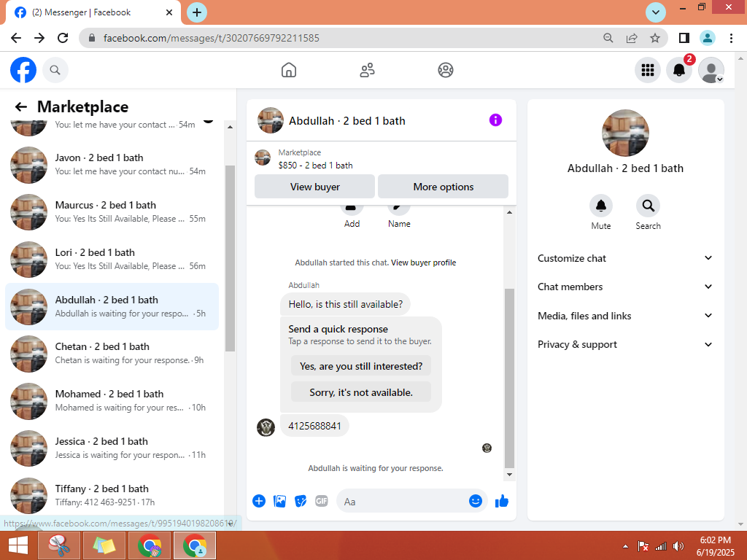Click the Name edit option

[x=399, y=218]
